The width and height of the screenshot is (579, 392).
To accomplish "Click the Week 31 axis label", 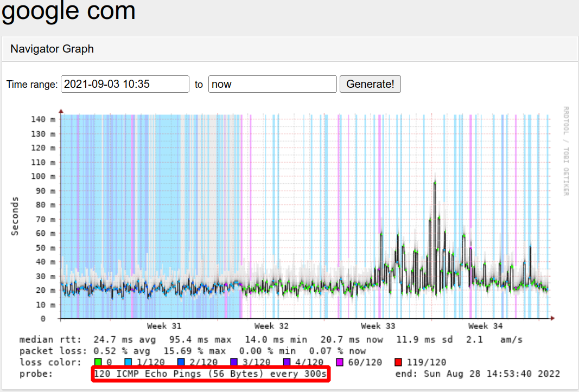I will coord(164,326).
